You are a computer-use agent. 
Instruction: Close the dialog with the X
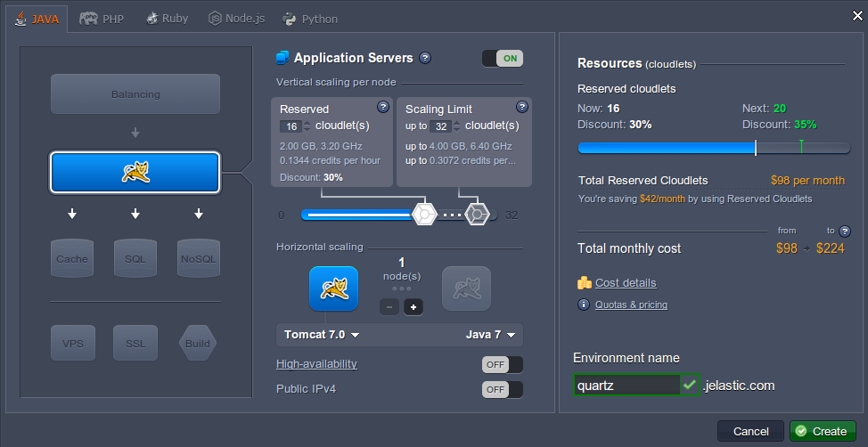coord(857,16)
